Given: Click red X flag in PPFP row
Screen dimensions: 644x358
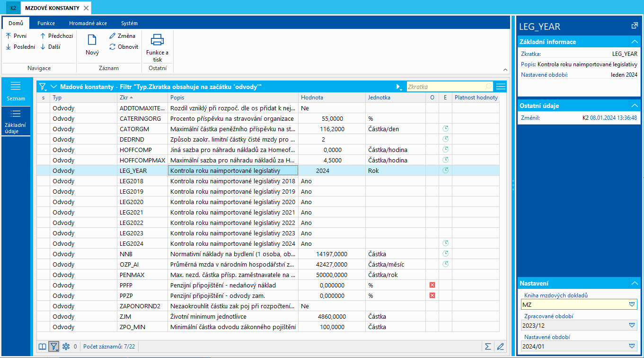Looking at the screenshot, I should [x=432, y=285].
